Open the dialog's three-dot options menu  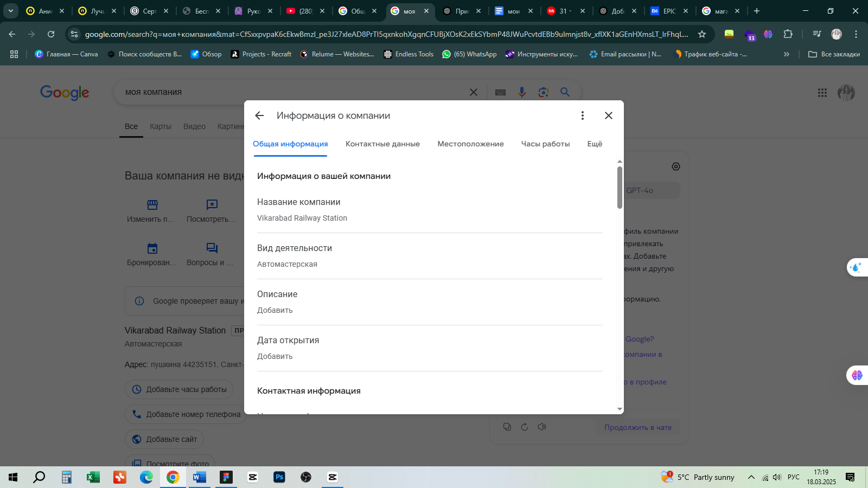(582, 115)
